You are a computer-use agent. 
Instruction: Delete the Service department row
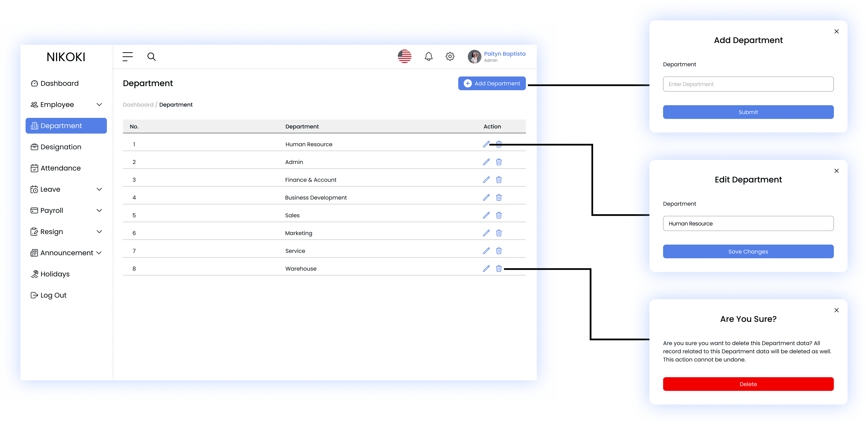click(x=499, y=251)
